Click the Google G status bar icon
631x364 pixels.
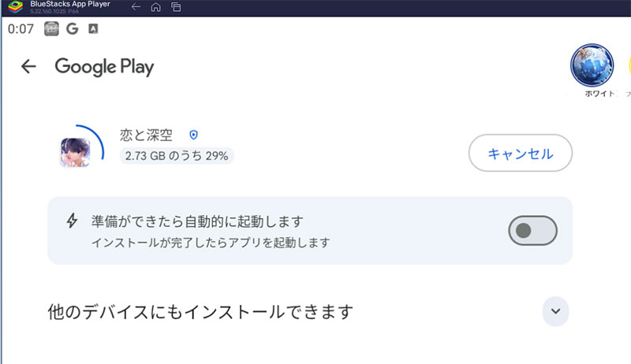click(73, 29)
